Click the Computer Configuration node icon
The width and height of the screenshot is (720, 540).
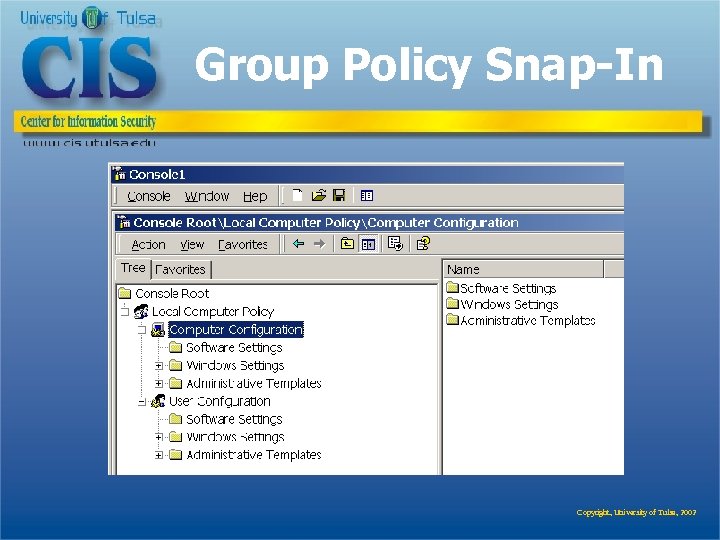click(x=158, y=330)
